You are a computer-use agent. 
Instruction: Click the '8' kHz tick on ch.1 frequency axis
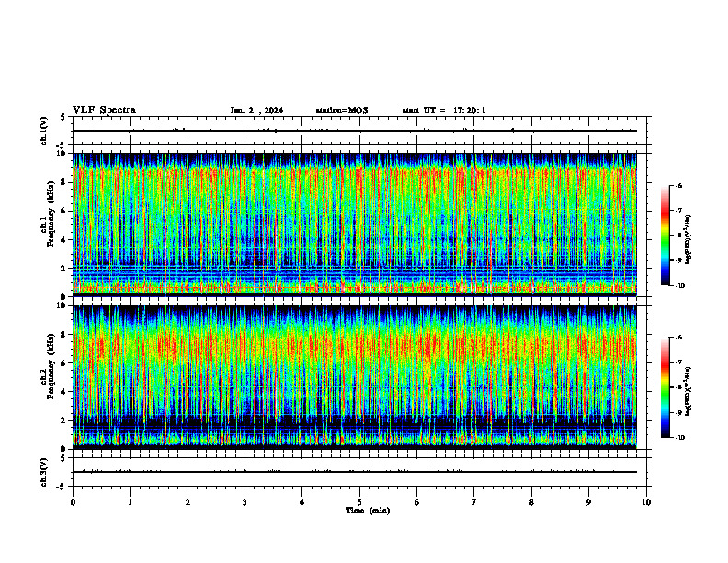point(64,182)
